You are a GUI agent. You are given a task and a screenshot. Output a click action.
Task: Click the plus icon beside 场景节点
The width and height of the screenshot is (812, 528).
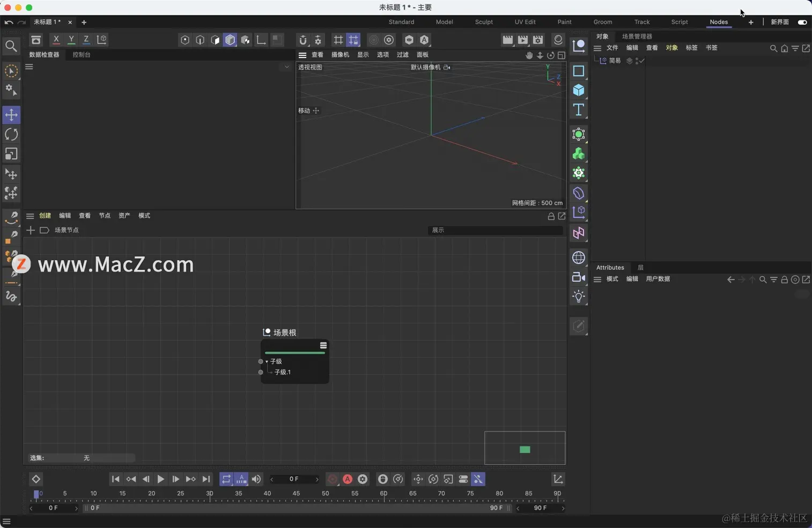click(x=31, y=230)
